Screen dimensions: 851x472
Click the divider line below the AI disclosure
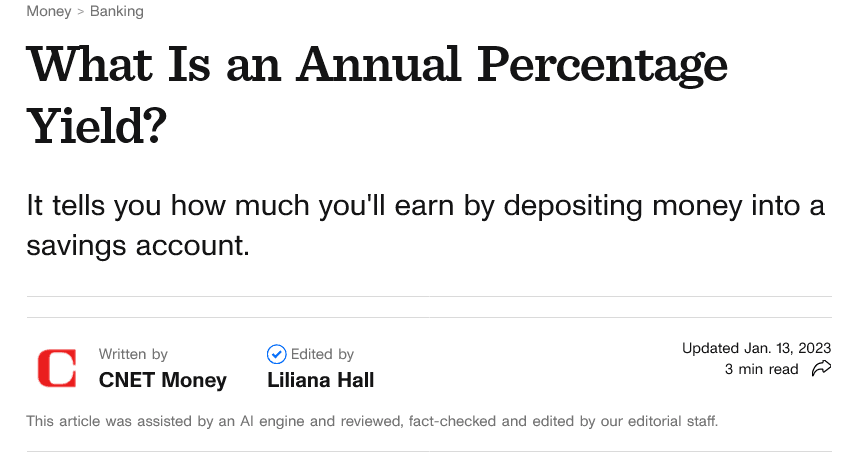tap(429, 451)
